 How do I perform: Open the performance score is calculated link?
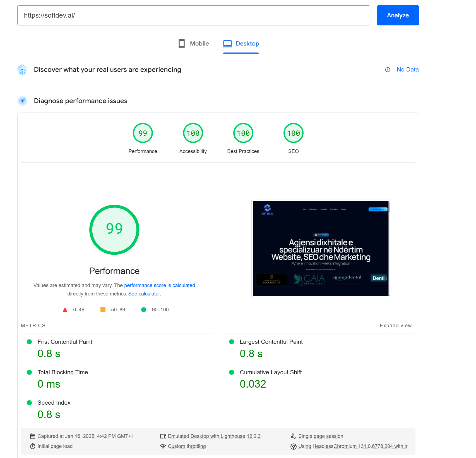point(160,285)
